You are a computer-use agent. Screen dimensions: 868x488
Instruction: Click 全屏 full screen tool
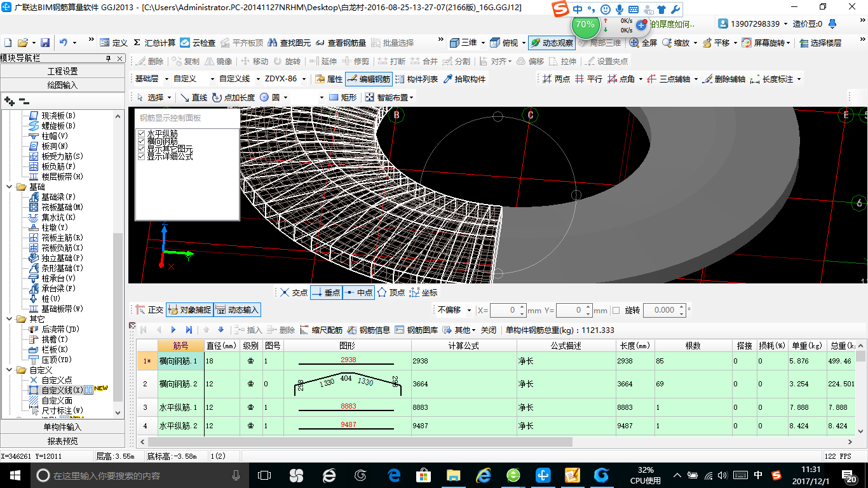[644, 43]
